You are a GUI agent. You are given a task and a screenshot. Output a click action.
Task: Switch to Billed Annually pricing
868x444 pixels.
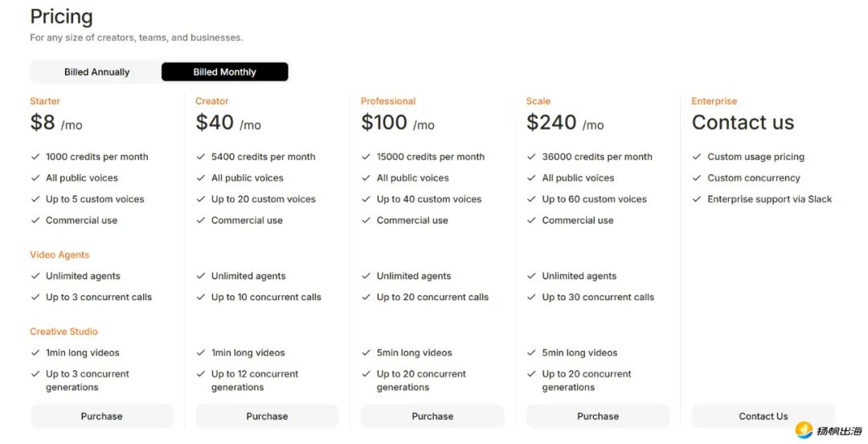(x=96, y=72)
